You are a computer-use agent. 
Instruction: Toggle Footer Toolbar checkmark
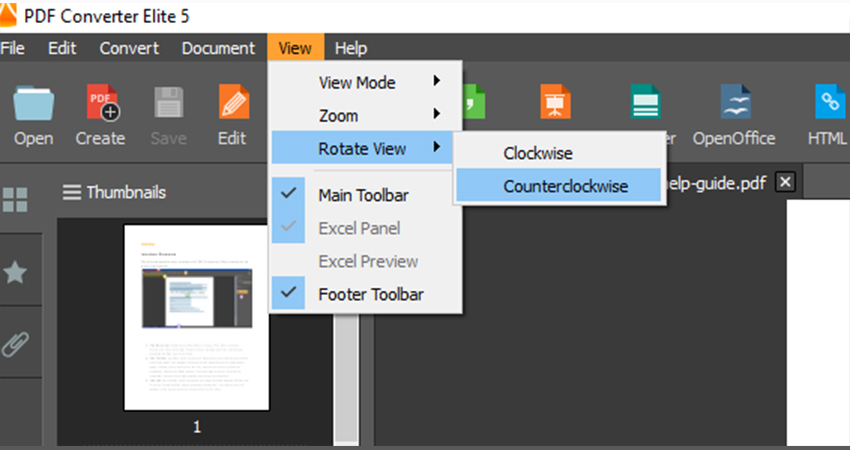288,294
